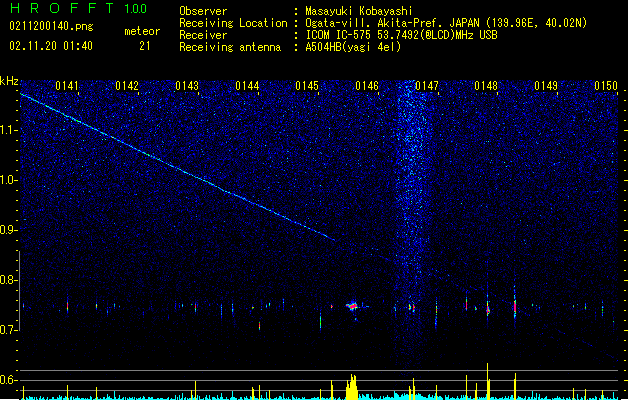Click the meteor count value 21
The height and width of the screenshot is (400, 629).
(x=145, y=46)
